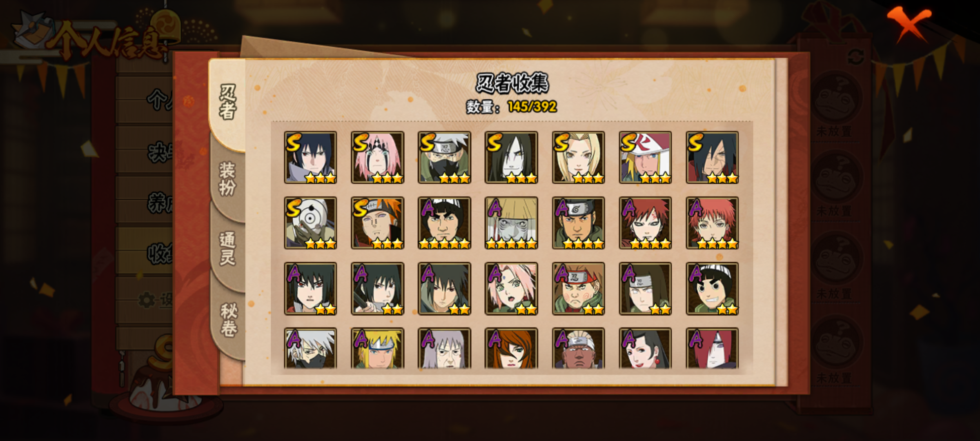Screen dimensions: 980x441
Task: Select the A-rank red-haired Gaara portrait
Action: 645,223
